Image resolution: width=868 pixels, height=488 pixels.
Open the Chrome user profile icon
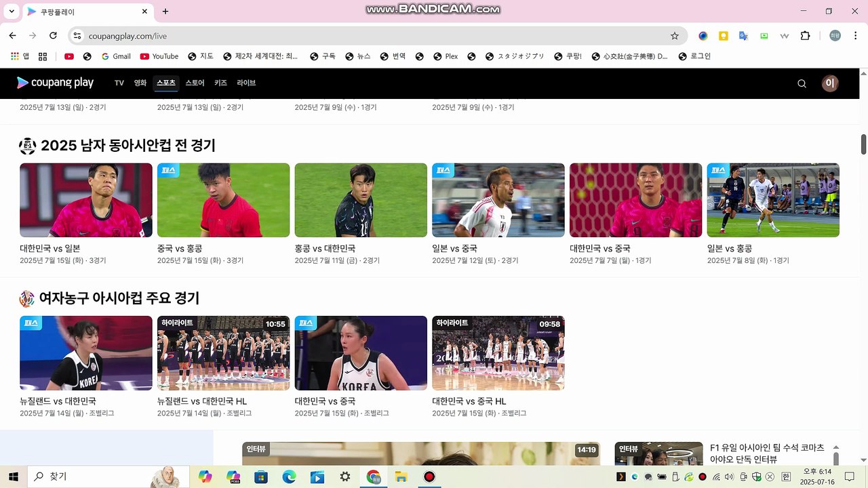pyautogui.click(x=835, y=36)
